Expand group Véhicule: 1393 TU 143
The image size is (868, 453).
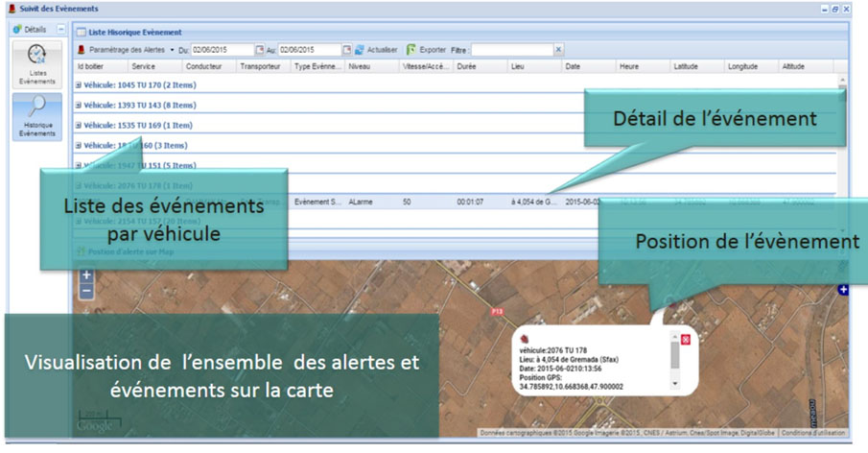(x=79, y=105)
